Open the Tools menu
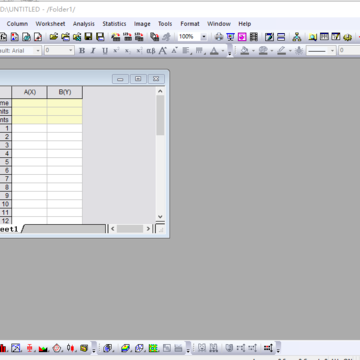Screen dimensions: 360x360 [x=165, y=24]
